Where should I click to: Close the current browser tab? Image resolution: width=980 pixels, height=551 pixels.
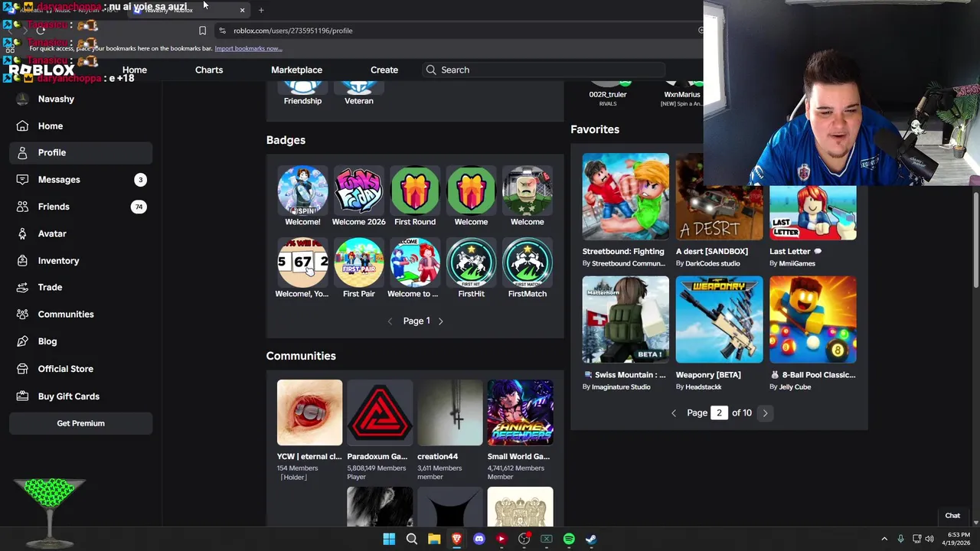pos(242,10)
